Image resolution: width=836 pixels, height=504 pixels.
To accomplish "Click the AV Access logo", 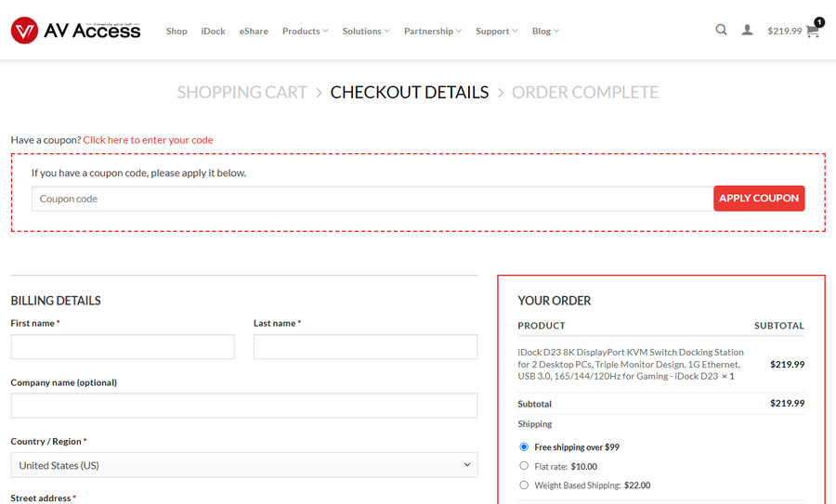I will [x=75, y=31].
